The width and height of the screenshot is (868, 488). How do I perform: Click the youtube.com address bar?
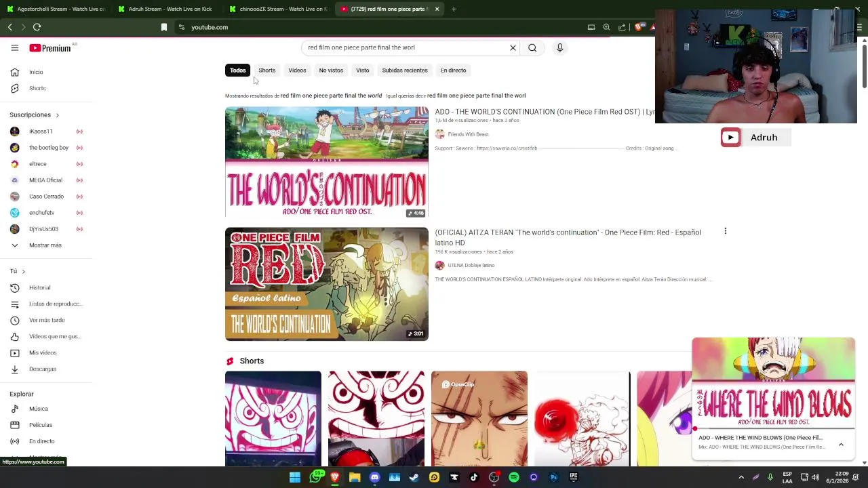coord(380,27)
